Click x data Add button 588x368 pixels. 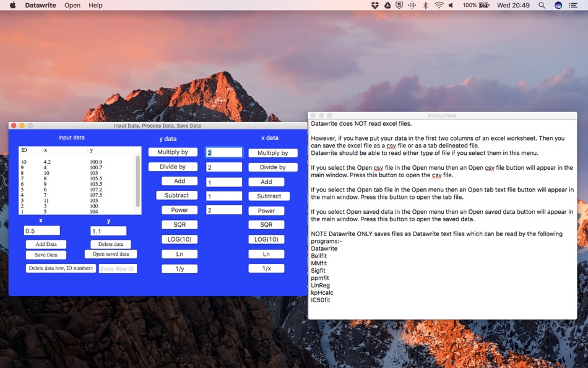click(x=266, y=182)
